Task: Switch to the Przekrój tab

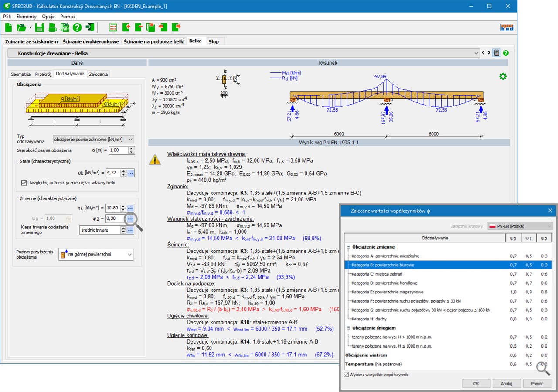Action: pyautogui.click(x=43, y=74)
